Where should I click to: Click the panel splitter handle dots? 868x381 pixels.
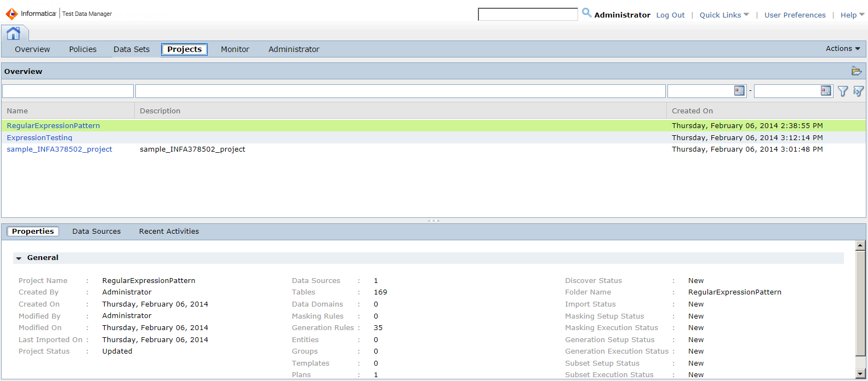pos(433,221)
